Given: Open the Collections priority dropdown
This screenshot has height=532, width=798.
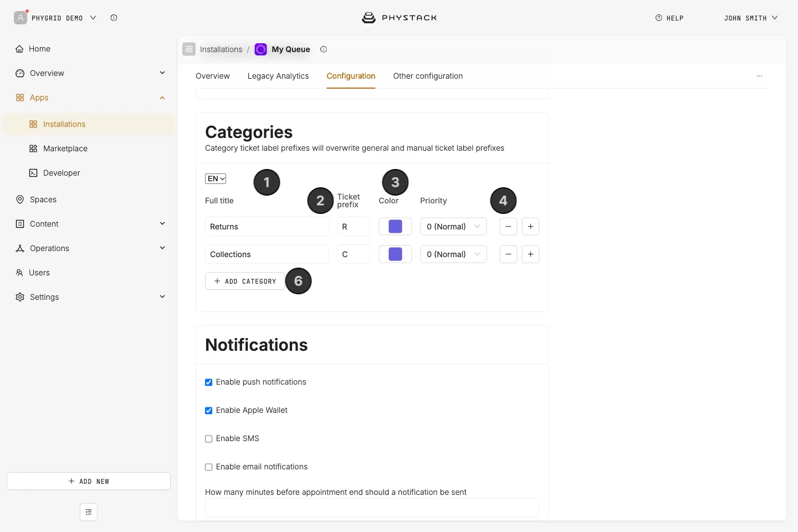Looking at the screenshot, I should (x=453, y=254).
